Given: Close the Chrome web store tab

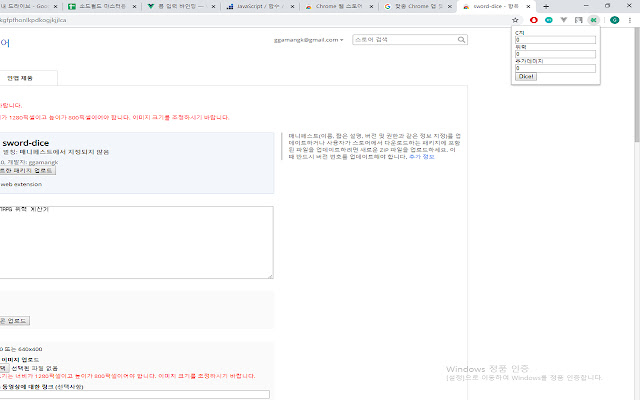Looking at the screenshot, I should point(371,7).
